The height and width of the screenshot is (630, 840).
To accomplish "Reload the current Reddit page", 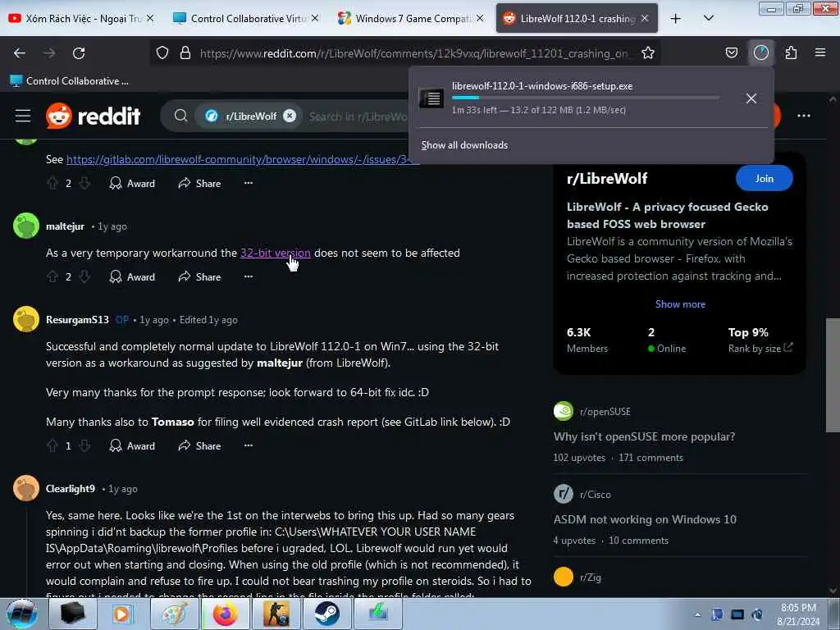I will [79, 53].
